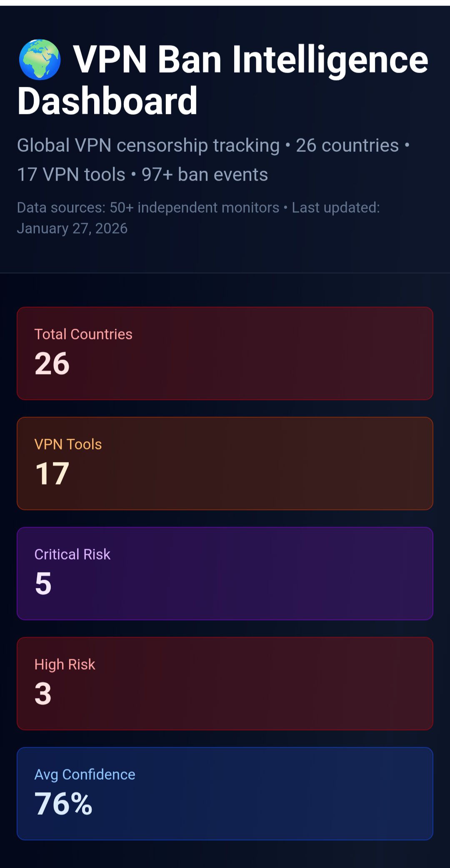Click the Total Countries label

click(83, 334)
